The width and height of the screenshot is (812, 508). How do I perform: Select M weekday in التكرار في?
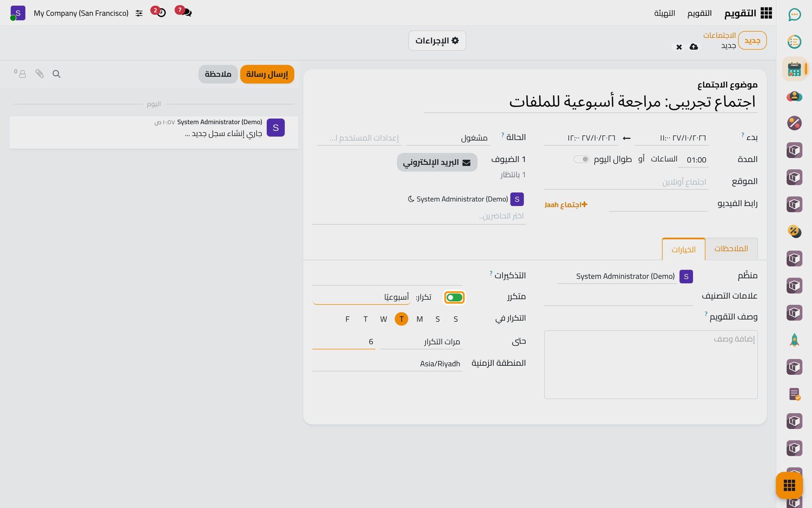click(x=420, y=319)
